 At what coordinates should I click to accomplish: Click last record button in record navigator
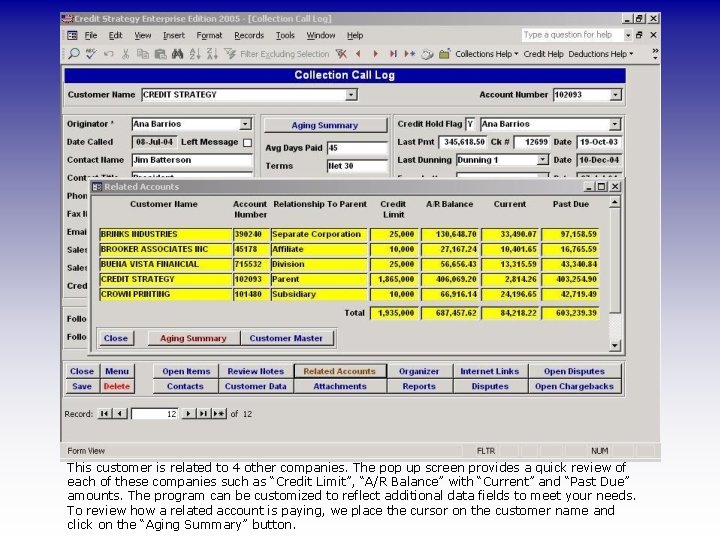click(x=202, y=414)
